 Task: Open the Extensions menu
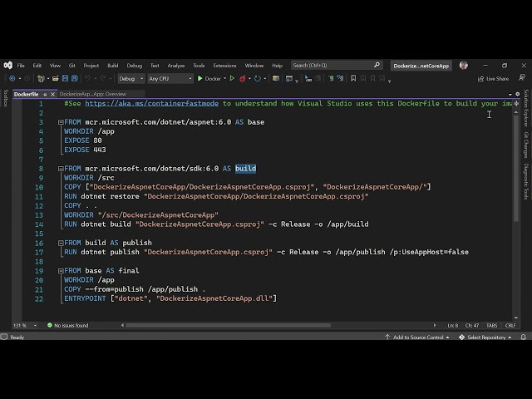tap(224, 66)
